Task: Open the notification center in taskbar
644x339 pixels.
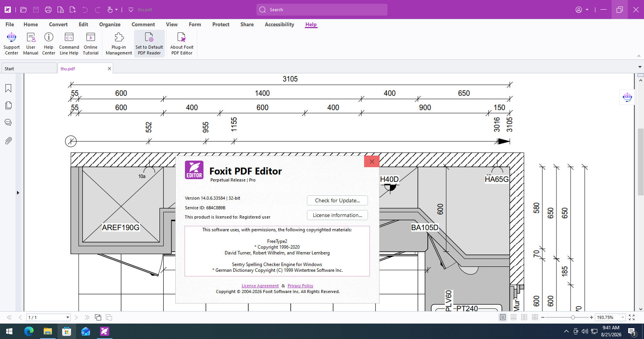Action: (632, 331)
